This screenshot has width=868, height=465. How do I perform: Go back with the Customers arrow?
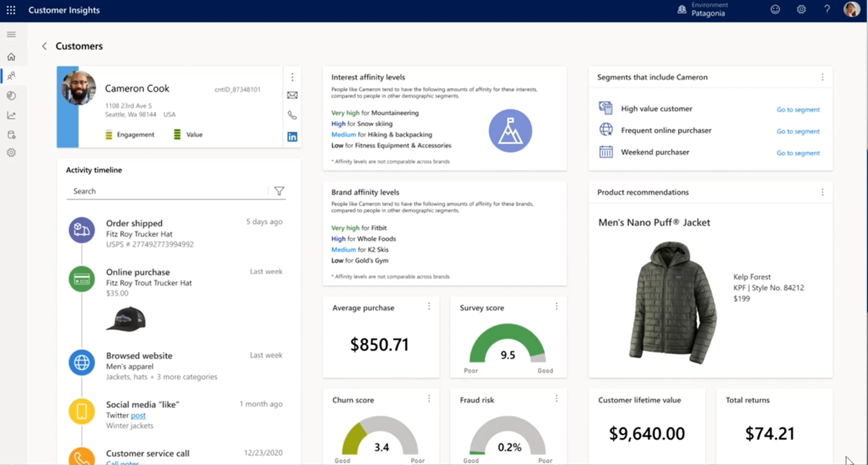(44, 46)
